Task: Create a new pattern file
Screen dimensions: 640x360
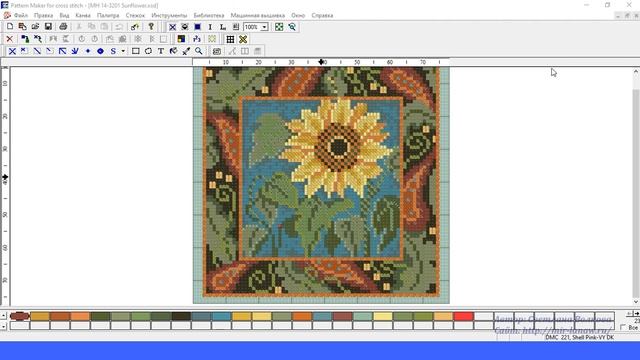Action: 10,27
